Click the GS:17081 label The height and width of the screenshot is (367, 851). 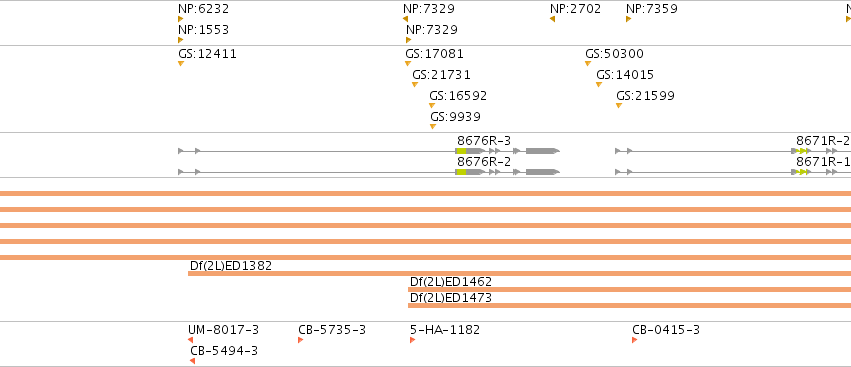pos(434,54)
